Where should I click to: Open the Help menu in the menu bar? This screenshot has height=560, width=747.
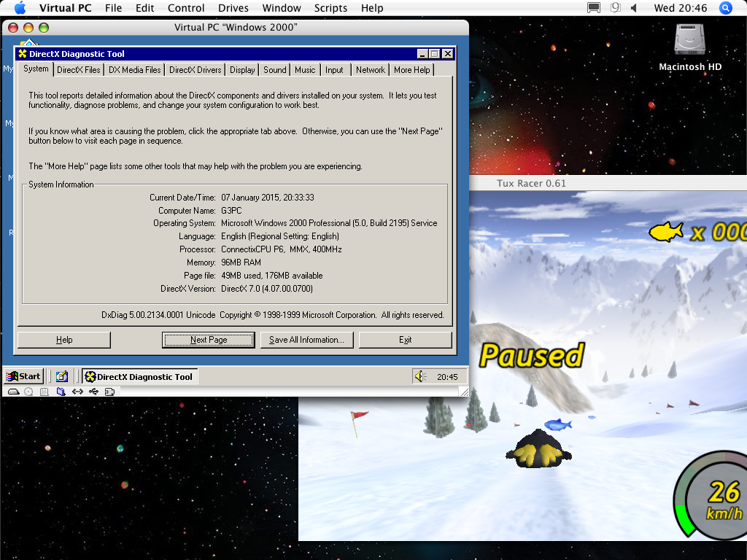[x=372, y=8]
